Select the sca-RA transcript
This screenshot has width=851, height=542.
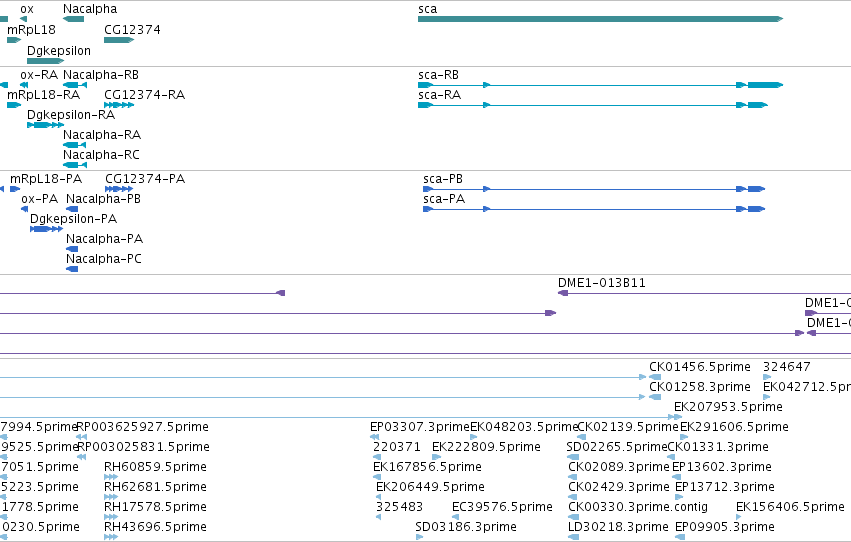(593, 105)
